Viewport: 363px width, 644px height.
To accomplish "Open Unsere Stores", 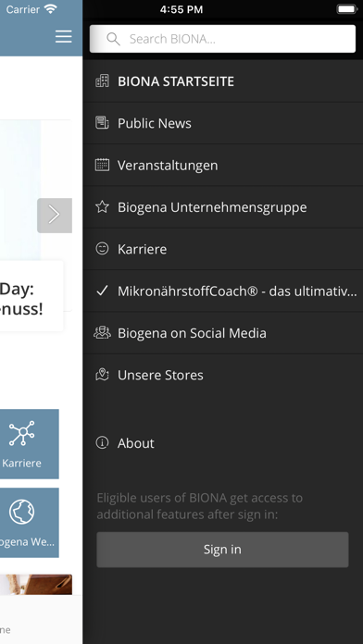I will [x=223, y=375].
